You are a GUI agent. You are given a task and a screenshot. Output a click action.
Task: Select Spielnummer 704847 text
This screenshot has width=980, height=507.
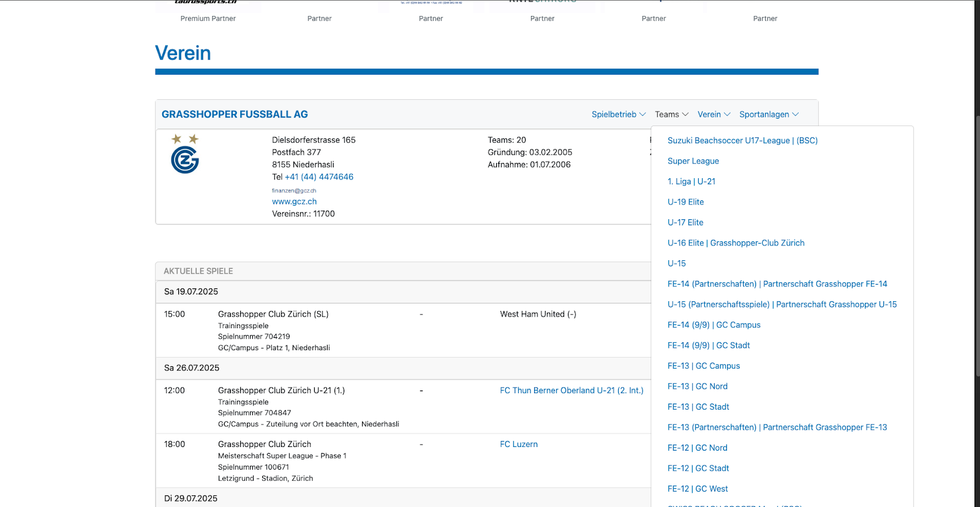click(254, 413)
